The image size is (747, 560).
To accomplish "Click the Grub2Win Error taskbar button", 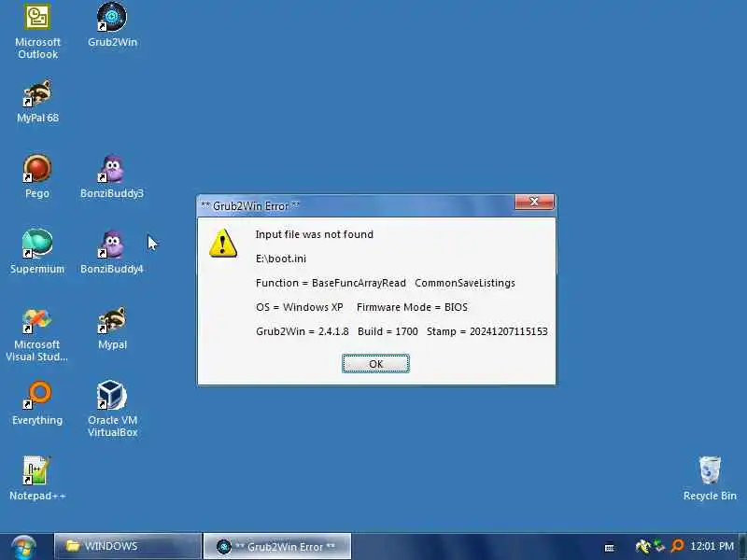I will click(277, 547).
